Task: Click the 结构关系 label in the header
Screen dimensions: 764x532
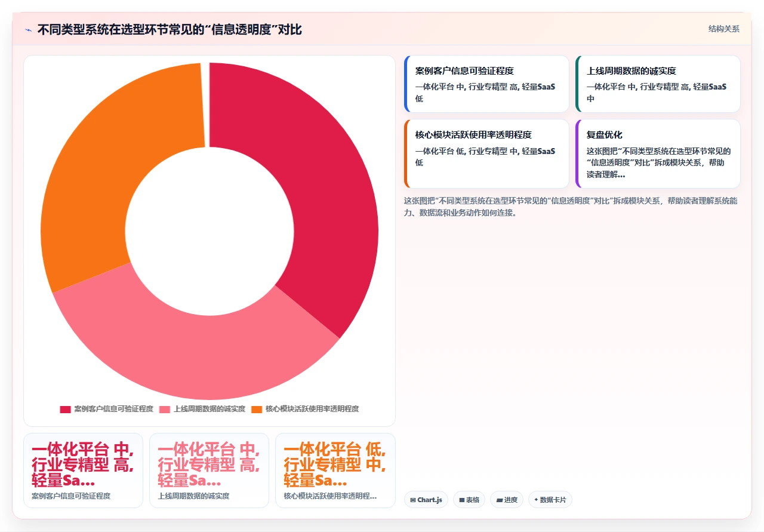Action: pyautogui.click(x=724, y=29)
